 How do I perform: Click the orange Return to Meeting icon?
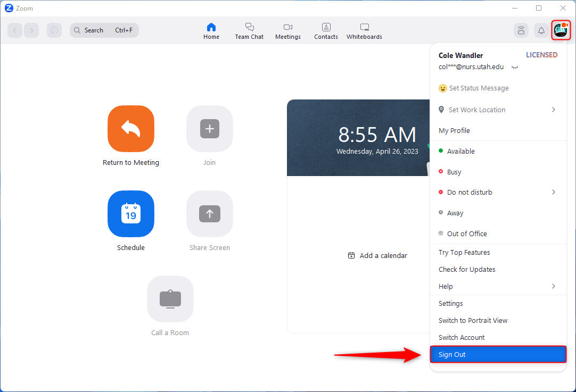(x=131, y=129)
